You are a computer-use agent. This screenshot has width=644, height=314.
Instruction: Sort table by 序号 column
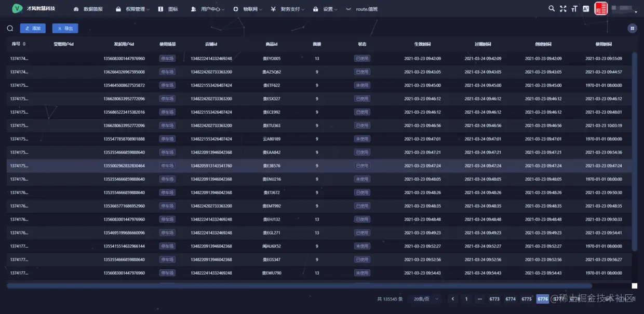click(x=19, y=44)
